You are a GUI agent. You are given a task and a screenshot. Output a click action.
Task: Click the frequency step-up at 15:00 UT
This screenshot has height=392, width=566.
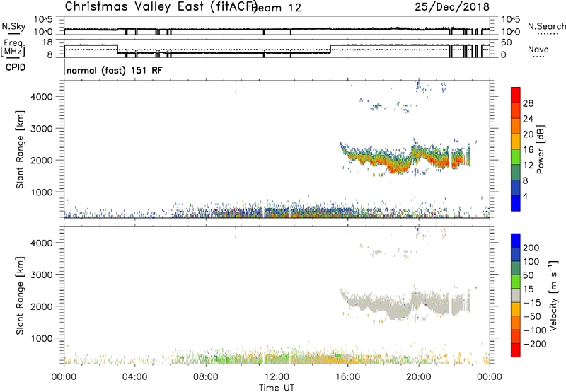tap(330, 49)
